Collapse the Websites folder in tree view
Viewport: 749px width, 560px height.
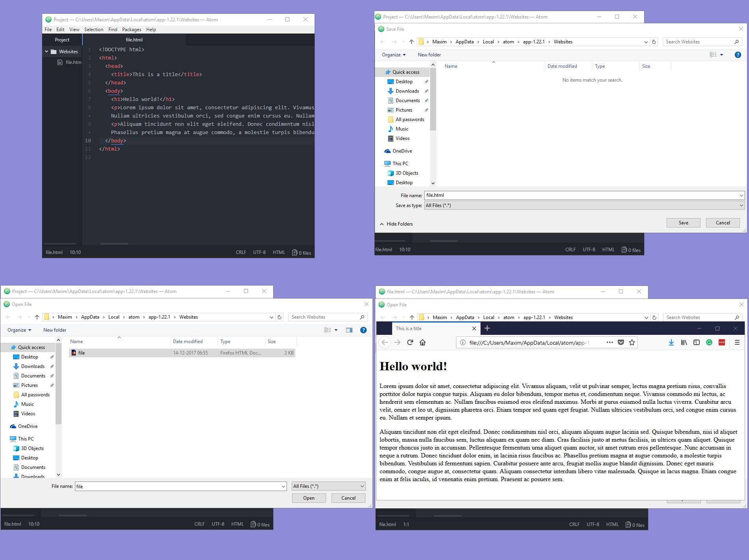pos(47,52)
